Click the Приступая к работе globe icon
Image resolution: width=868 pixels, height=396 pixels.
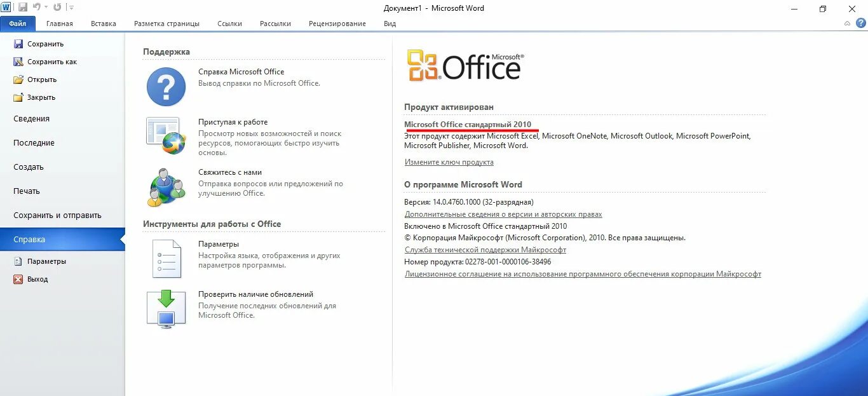(166, 135)
